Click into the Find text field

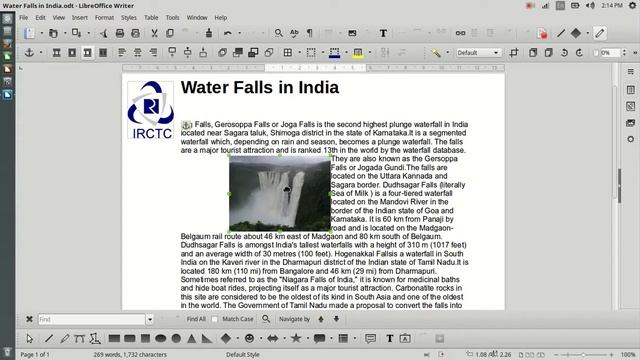point(92,319)
